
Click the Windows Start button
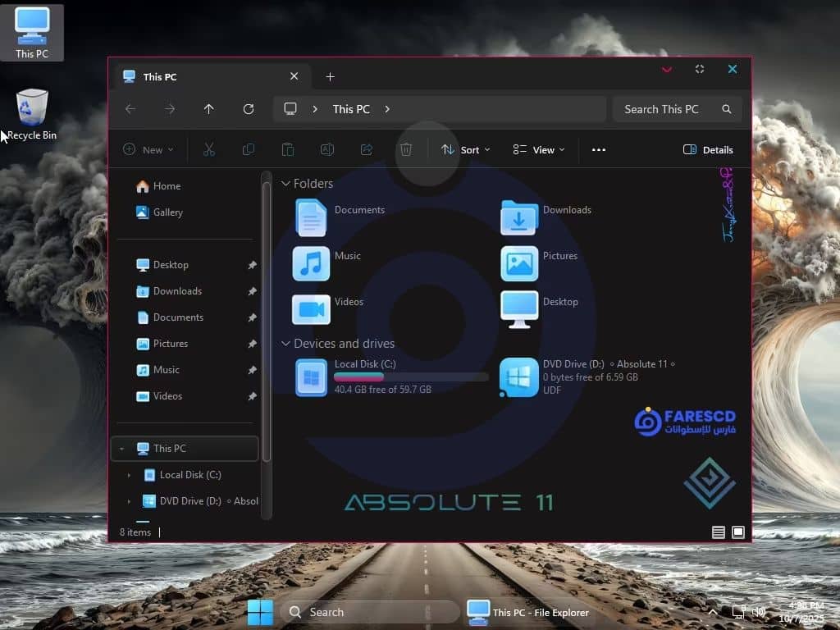tap(260, 612)
